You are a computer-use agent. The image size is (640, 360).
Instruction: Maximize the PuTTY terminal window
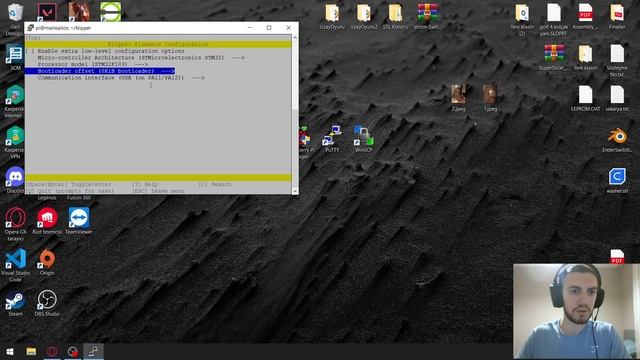(269, 28)
